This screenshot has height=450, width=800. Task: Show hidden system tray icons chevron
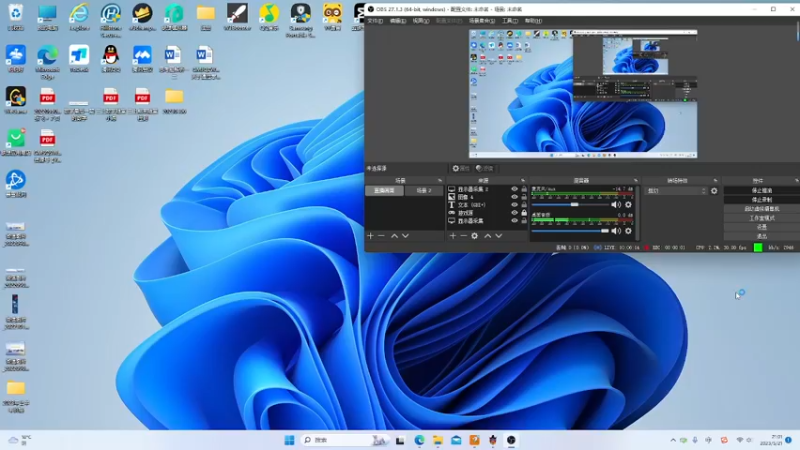pos(673,440)
